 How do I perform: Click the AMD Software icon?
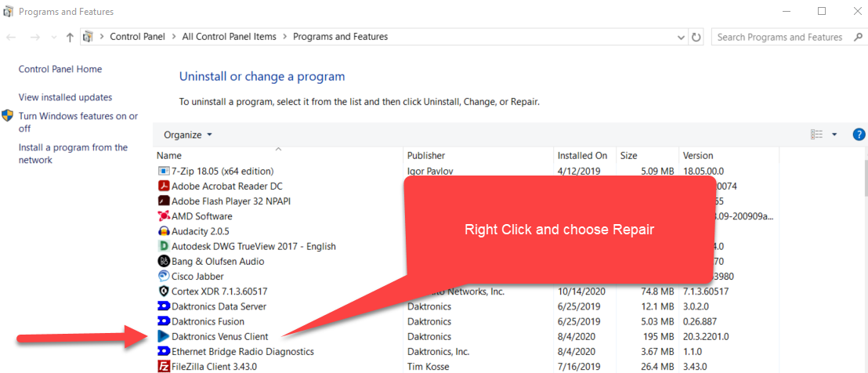[164, 216]
